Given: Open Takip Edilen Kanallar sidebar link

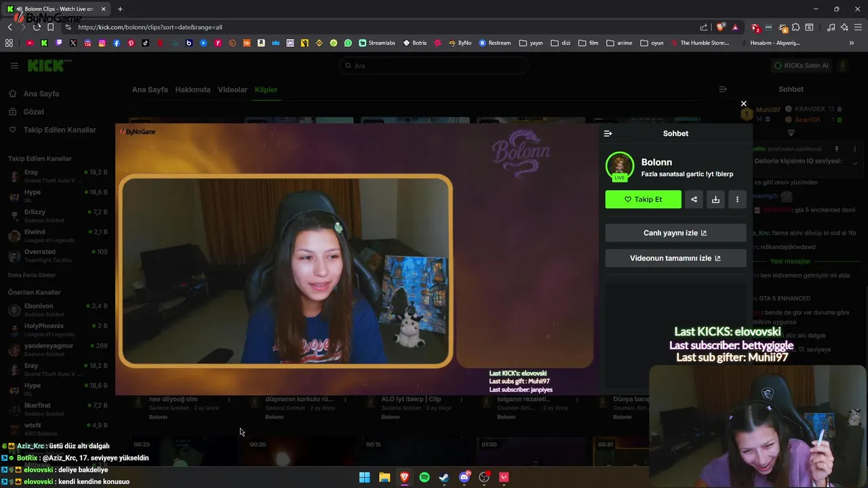Looking at the screenshot, I should tap(60, 129).
